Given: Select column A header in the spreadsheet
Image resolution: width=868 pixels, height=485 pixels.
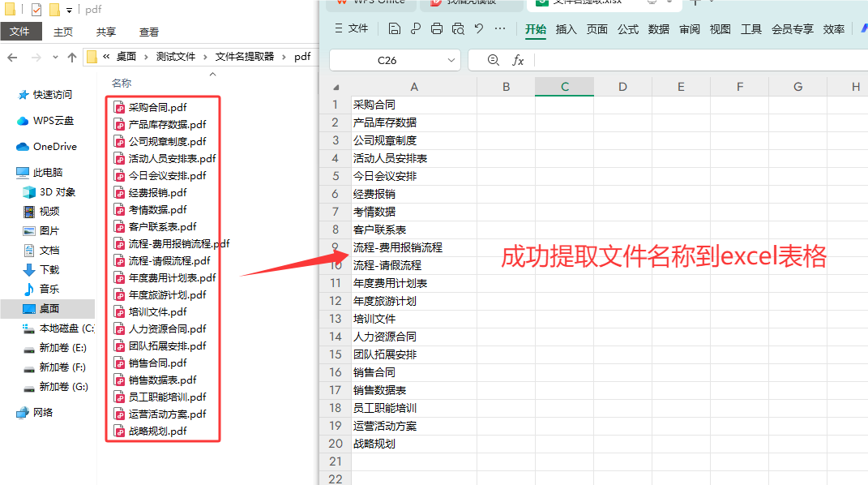Looking at the screenshot, I should click(414, 87).
